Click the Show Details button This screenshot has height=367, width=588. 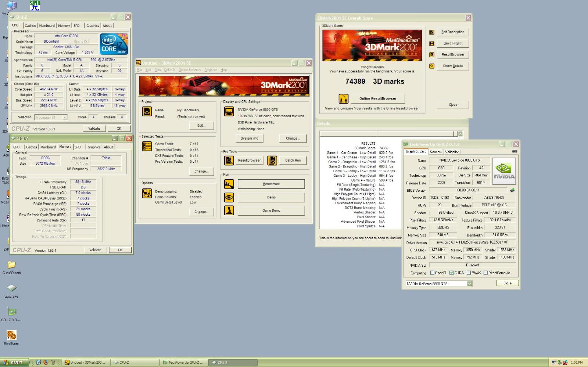(x=453, y=66)
